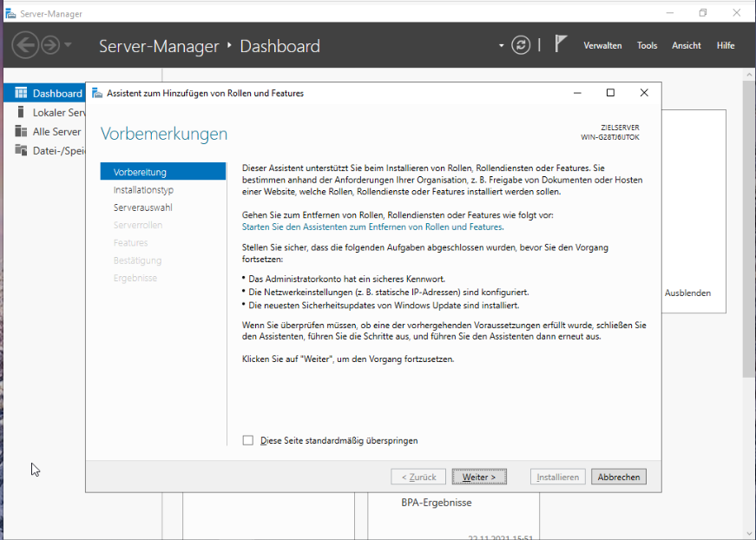The width and height of the screenshot is (756, 540).
Task: Click the Abbrechen button
Action: coord(618,477)
